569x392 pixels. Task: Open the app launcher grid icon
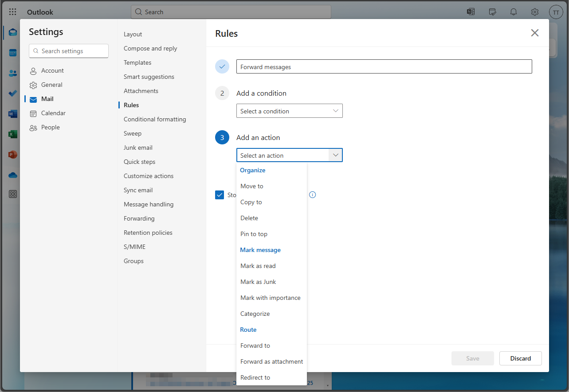[12, 12]
